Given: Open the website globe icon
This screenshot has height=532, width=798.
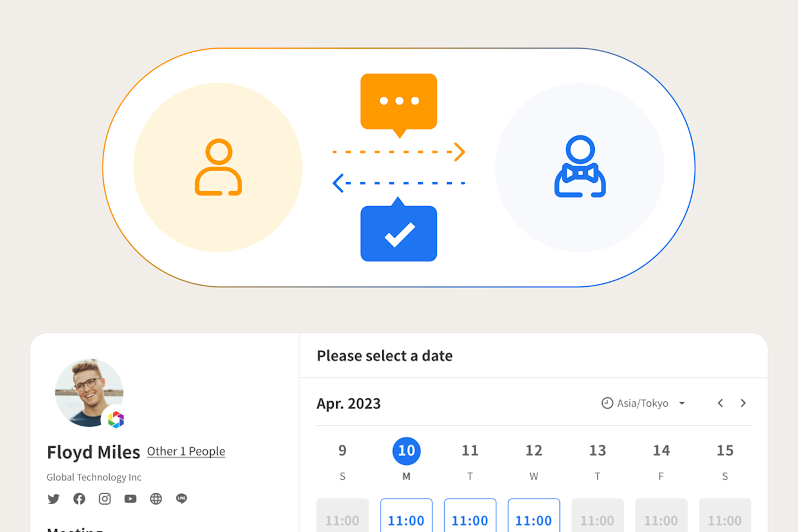Looking at the screenshot, I should pyautogui.click(x=156, y=499).
